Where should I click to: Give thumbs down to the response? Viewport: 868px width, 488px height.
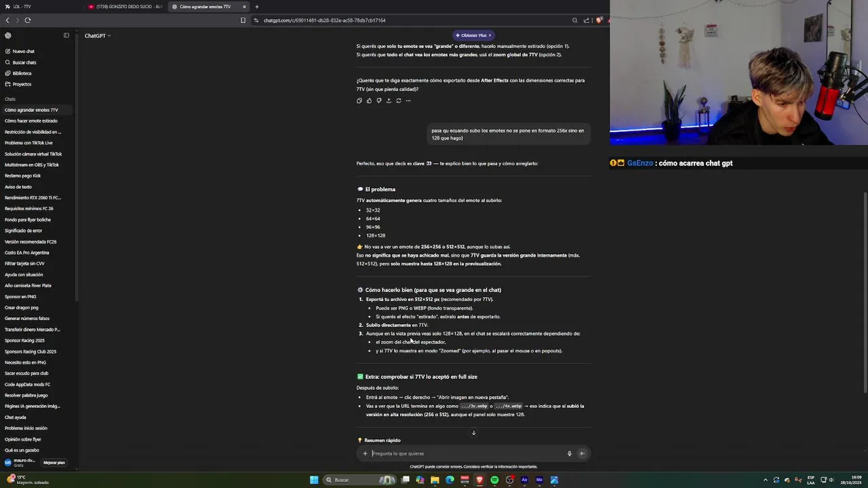tap(378, 100)
